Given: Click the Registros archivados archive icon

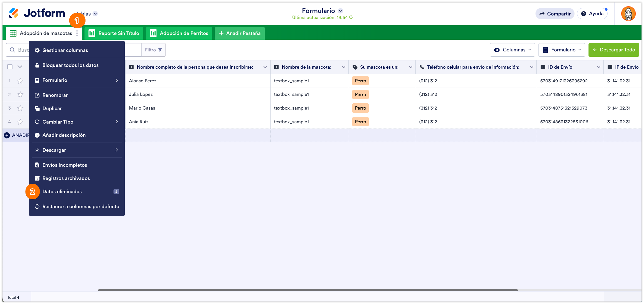Looking at the screenshot, I should click(x=37, y=178).
